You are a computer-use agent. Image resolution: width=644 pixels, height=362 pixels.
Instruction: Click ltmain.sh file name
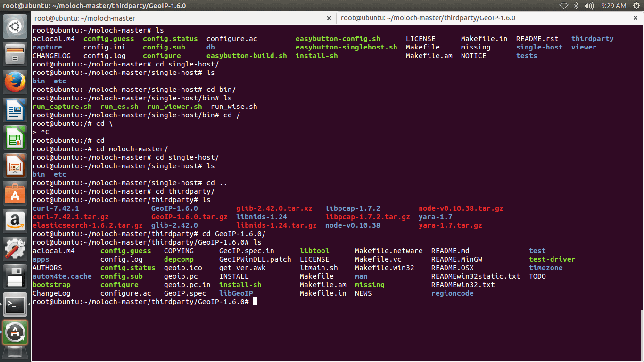click(319, 268)
